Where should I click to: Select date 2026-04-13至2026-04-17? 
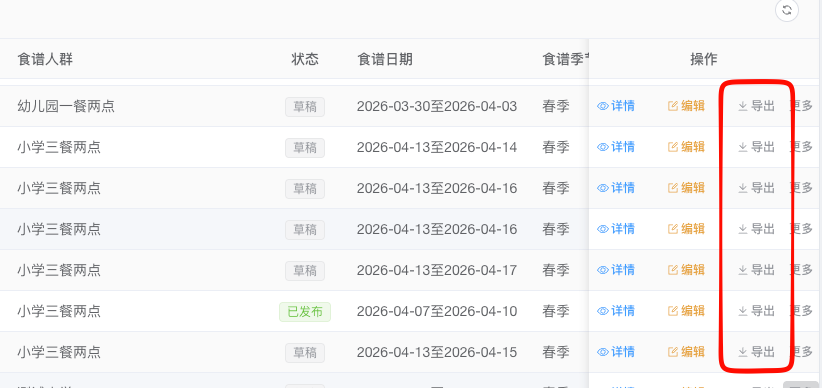pyautogui.click(x=437, y=271)
